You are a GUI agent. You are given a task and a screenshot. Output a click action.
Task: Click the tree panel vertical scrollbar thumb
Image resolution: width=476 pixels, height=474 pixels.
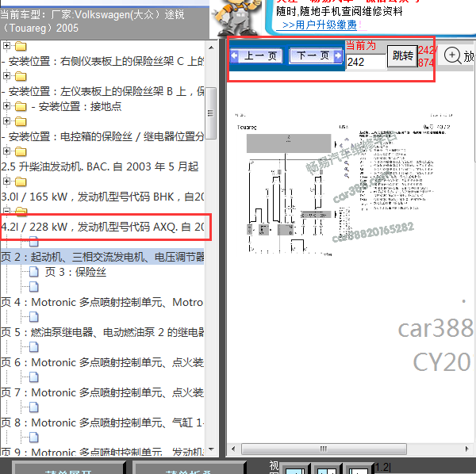[211, 113]
